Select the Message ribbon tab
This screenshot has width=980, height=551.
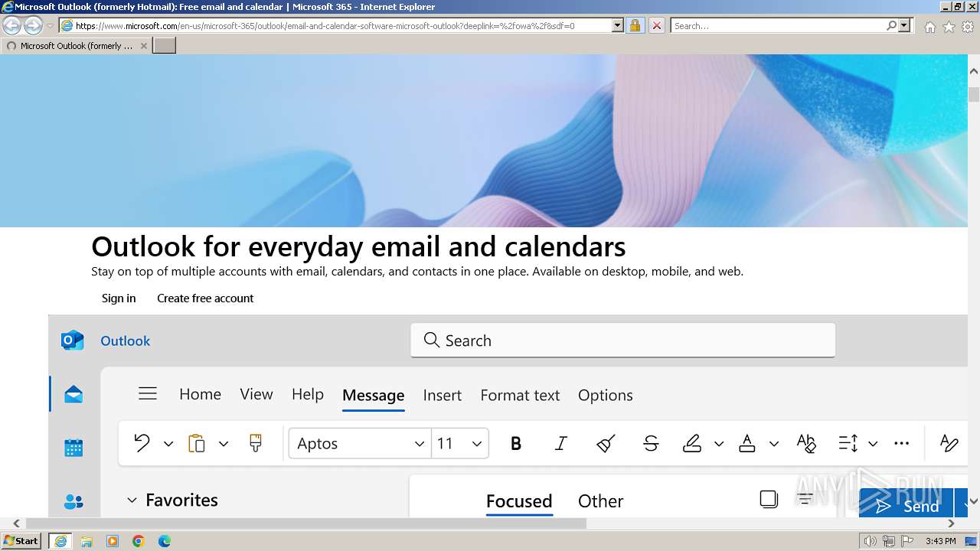point(374,395)
